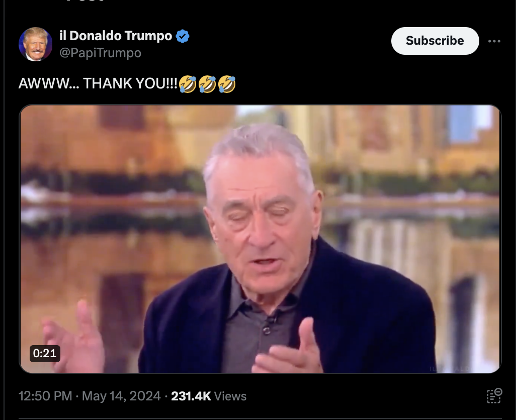Open the il Donaldo Trumpo display name

point(116,36)
